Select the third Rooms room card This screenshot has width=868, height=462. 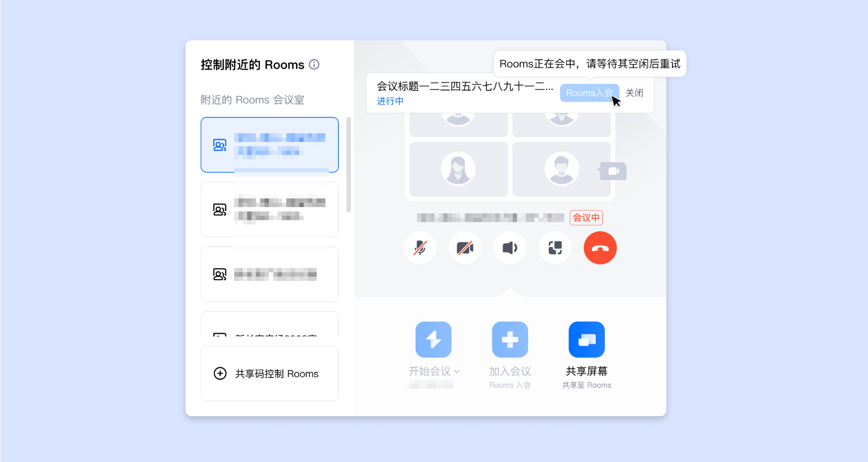click(x=269, y=274)
